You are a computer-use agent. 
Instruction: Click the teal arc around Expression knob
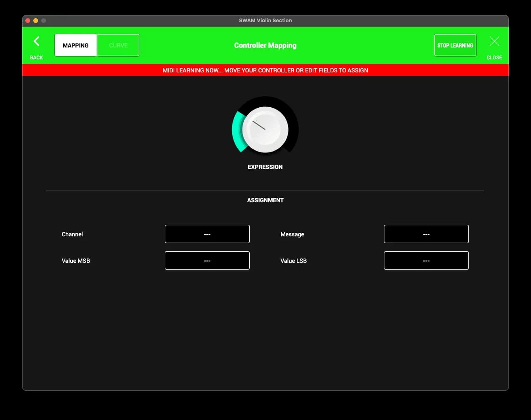pyautogui.click(x=237, y=131)
